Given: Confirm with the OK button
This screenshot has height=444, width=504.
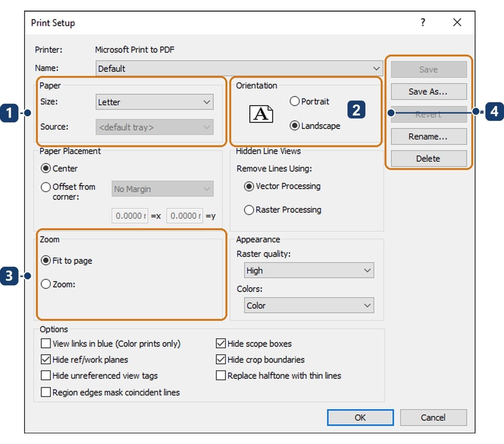Looking at the screenshot, I should click(x=360, y=417).
